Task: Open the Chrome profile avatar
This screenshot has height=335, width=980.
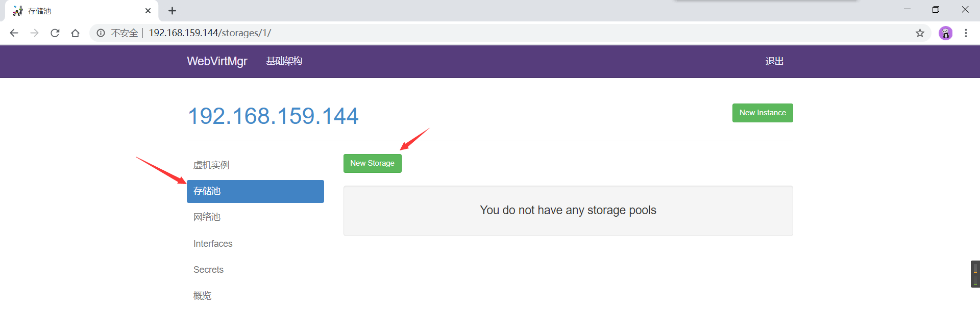Action: [x=945, y=33]
